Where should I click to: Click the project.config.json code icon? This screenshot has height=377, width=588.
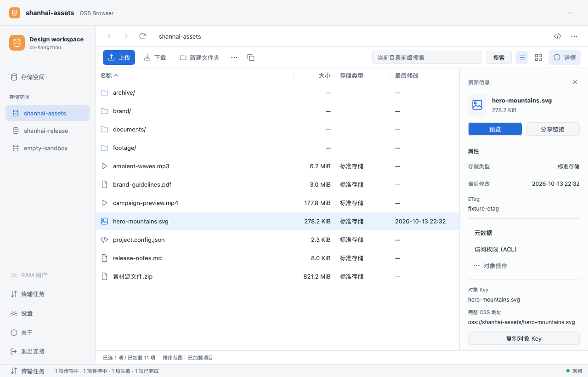pos(104,240)
